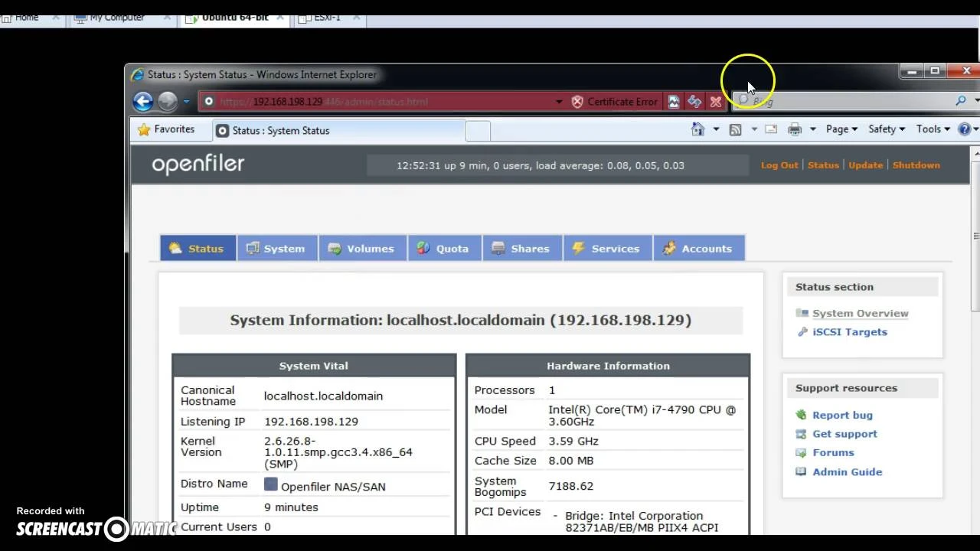
Task: Open the Accounts tab
Action: coord(698,248)
